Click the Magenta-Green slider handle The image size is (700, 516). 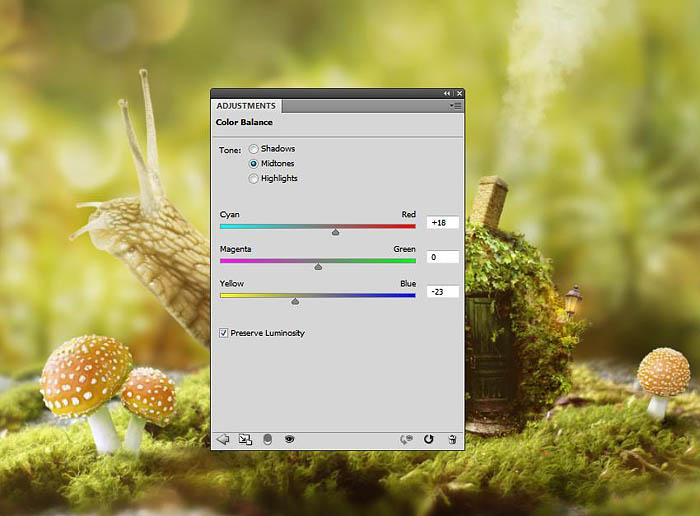(318, 266)
